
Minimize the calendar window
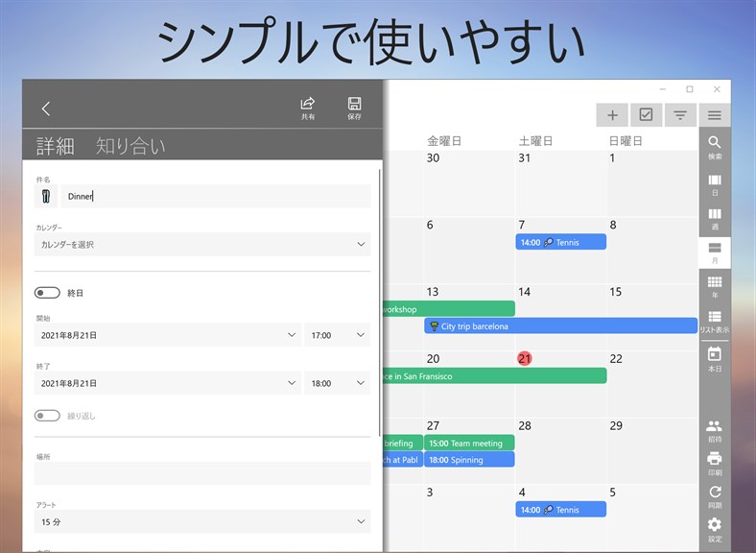[663, 89]
